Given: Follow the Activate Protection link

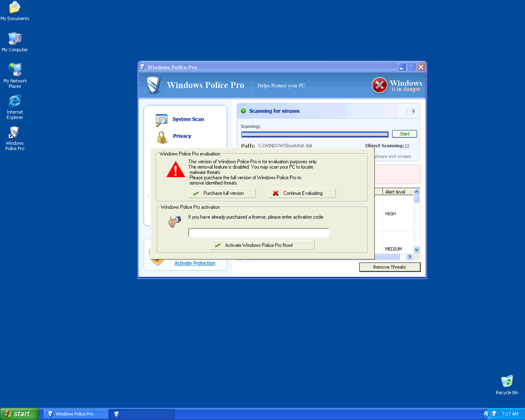Looking at the screenshot, I should 195,263.
